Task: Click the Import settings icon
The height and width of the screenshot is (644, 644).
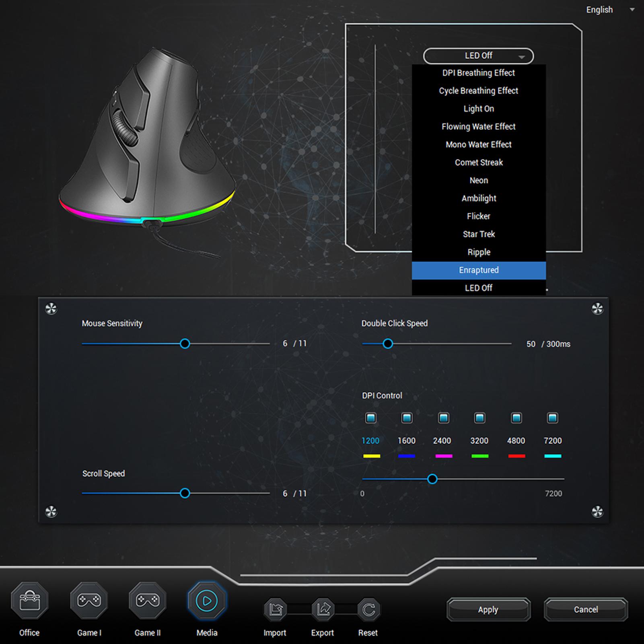Action: click(275, 609)
